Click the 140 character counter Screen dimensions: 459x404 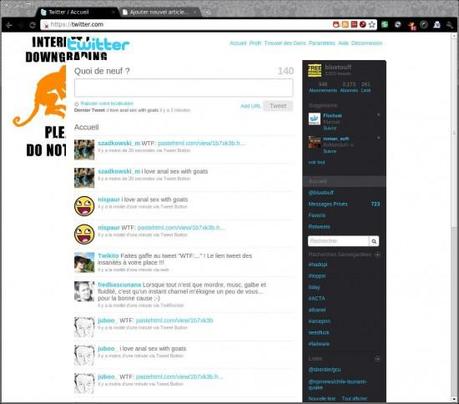coord(286,71)
